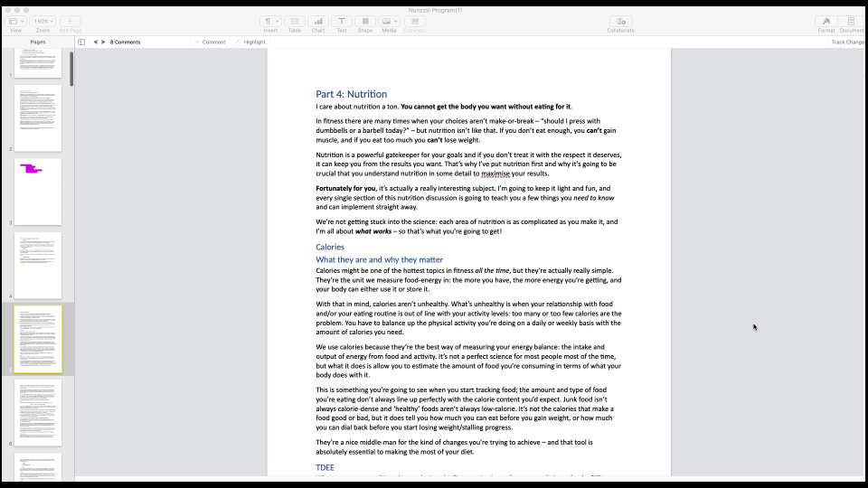Toggle the comments sidebar pane icon

[81, 42]
